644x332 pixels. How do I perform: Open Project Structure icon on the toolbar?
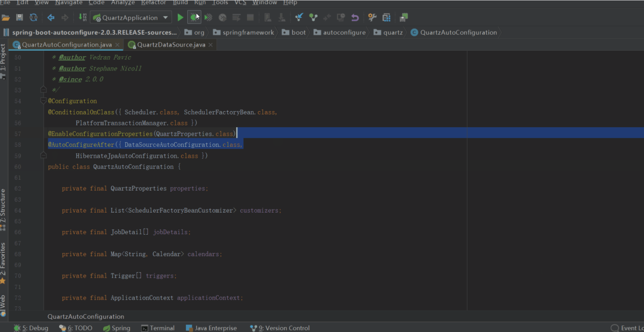pyautogui.click(x=386, y=17)
